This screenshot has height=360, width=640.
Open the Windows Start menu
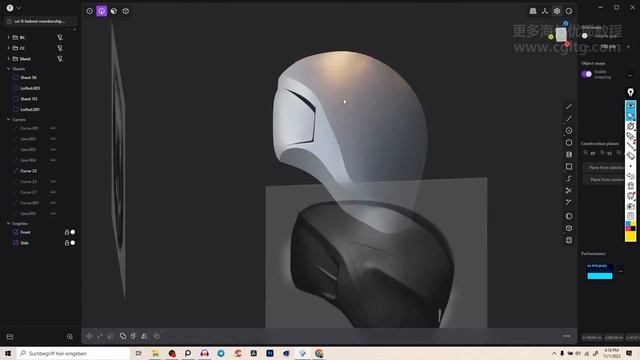tap(8, 353)
